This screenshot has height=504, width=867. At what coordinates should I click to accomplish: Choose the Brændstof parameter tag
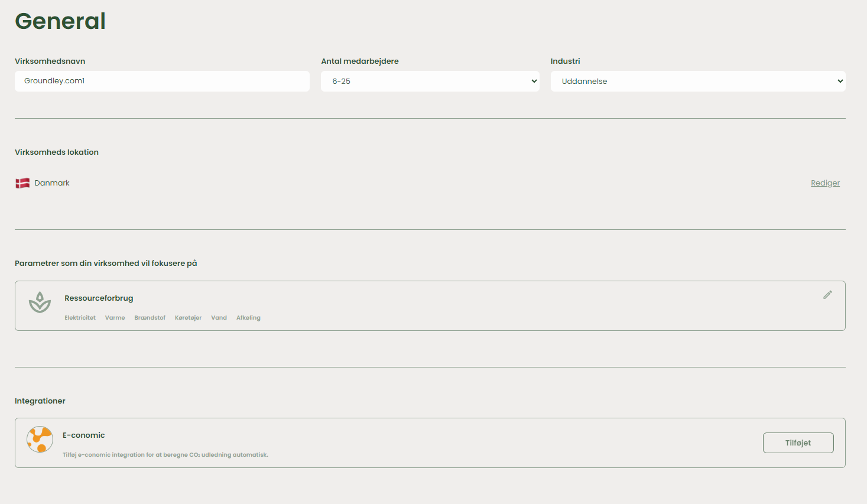[150, 318]
